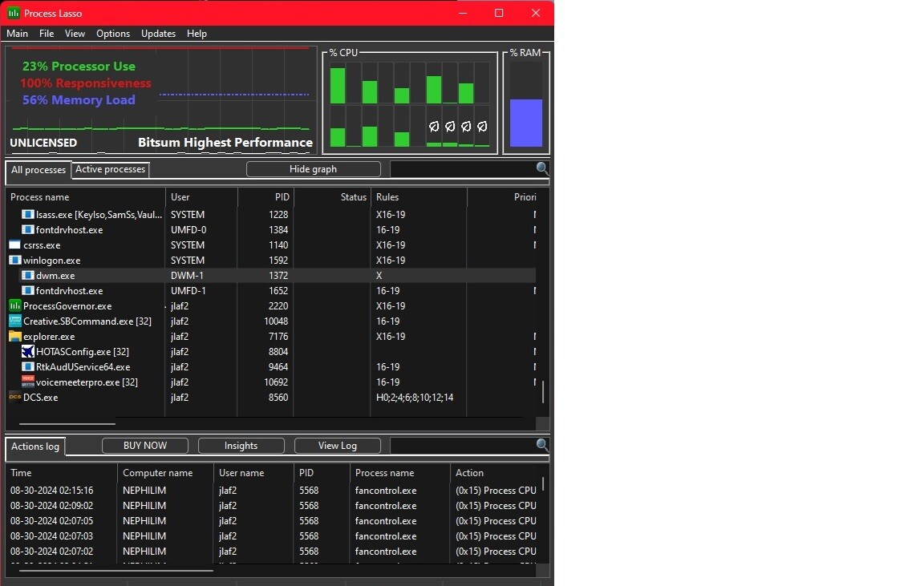
Task: Open the Main menu
Action: pos(17,34)
